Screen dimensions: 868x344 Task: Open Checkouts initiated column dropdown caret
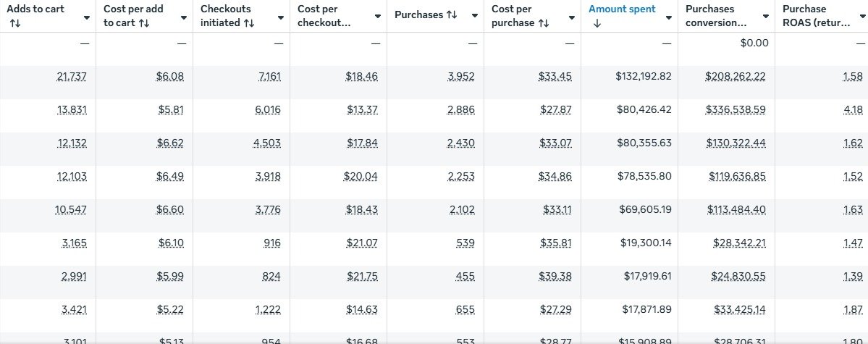point(281,16)
